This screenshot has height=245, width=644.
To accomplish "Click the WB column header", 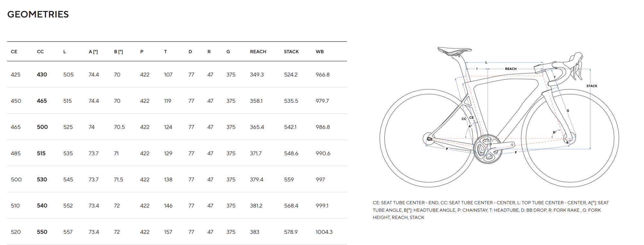I will point(319,52).
